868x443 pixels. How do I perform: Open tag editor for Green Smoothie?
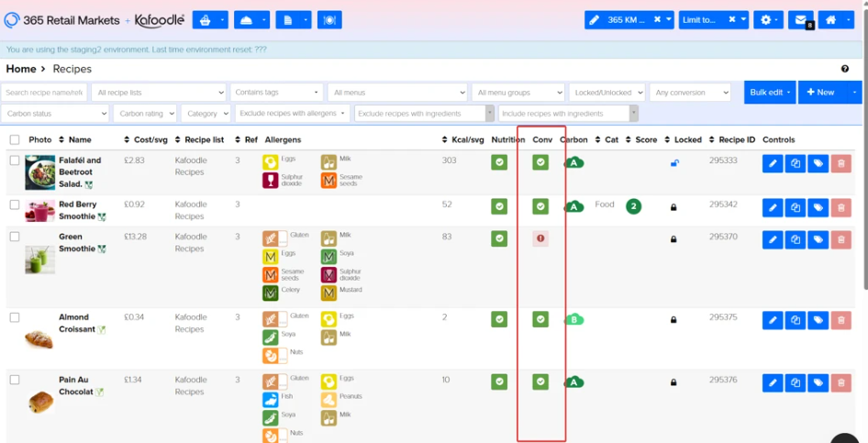click(x=818, y=239)
